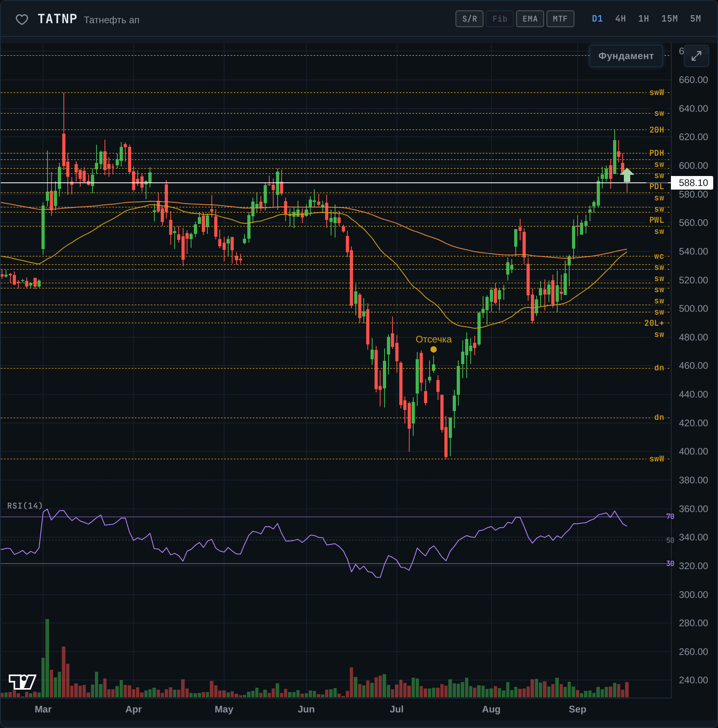Toggle MTF overlay
718x728 pixels.
coord(560,19)
